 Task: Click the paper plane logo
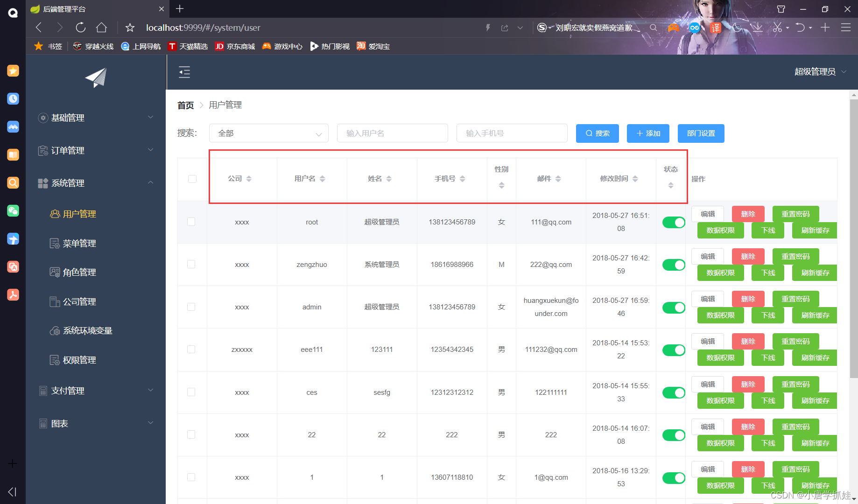click(96, 78)
